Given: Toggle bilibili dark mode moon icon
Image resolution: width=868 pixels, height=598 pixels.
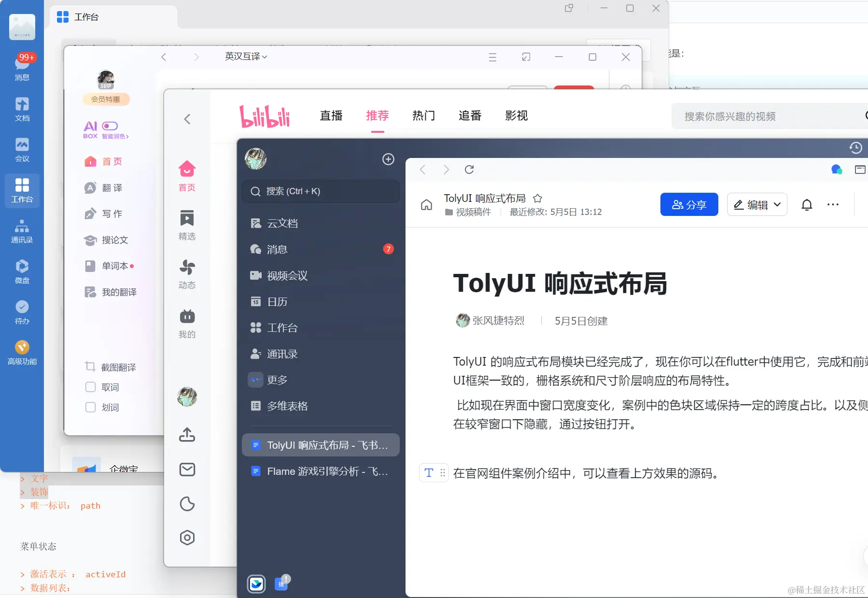Looking at the screenshot, I should click(x=187, y=504).
